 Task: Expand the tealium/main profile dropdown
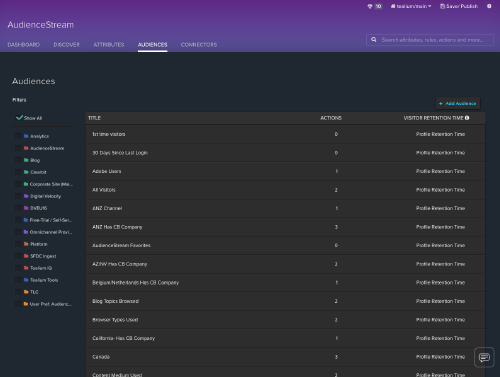411,6
